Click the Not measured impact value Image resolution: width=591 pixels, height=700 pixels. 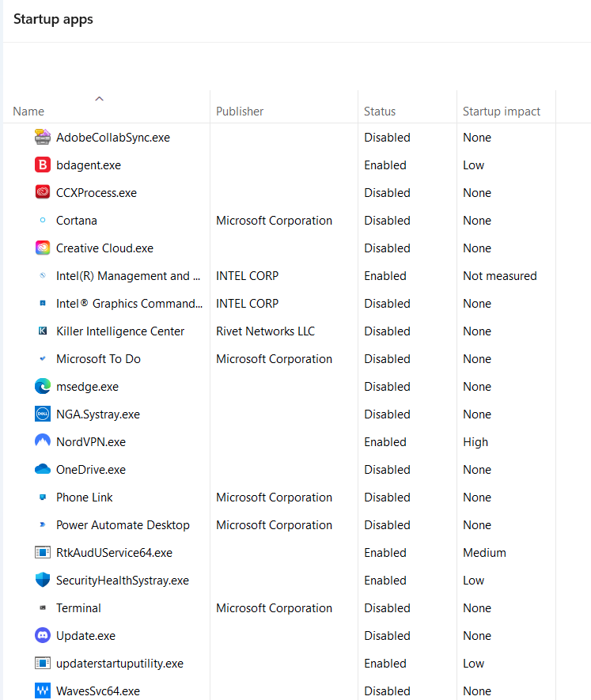pos(499,276)
